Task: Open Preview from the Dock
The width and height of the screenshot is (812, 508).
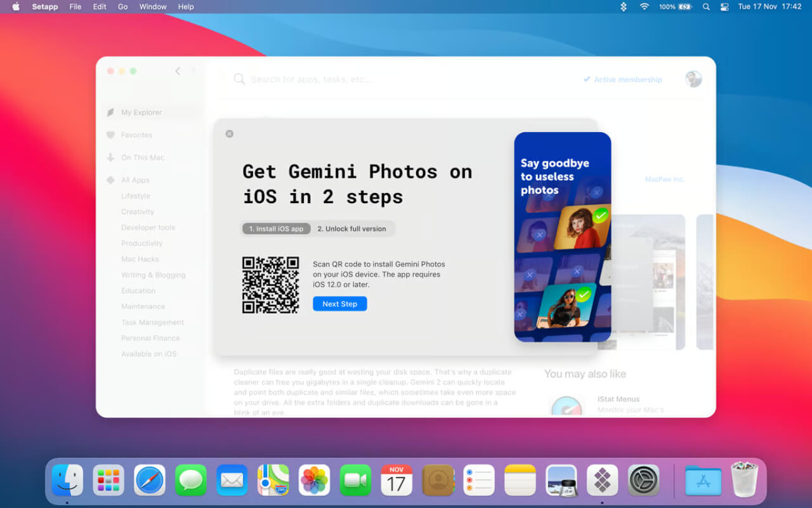Action: [561, 480]
